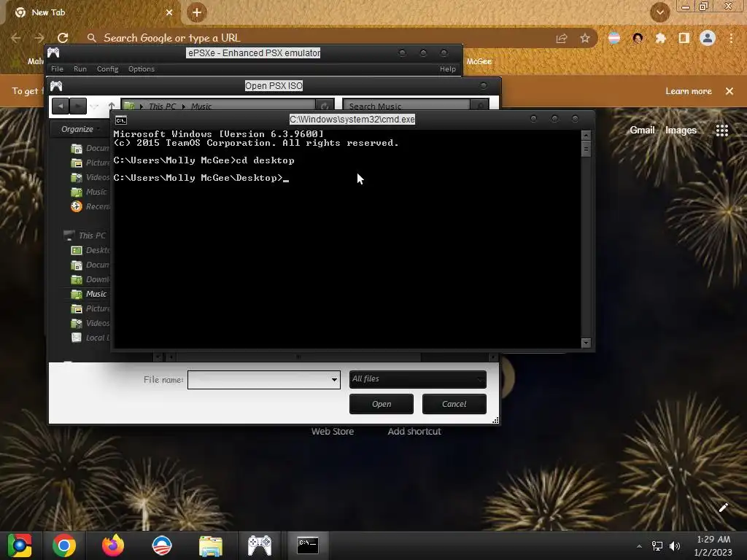
Task: Open the Google apps grid icon
Action: tap(722, 131)
